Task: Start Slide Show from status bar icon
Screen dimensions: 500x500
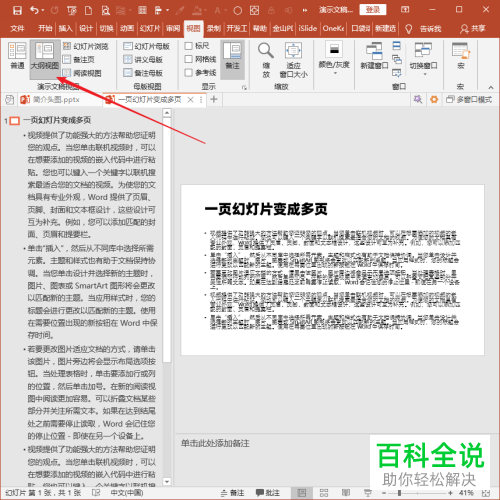Action: 368,493
